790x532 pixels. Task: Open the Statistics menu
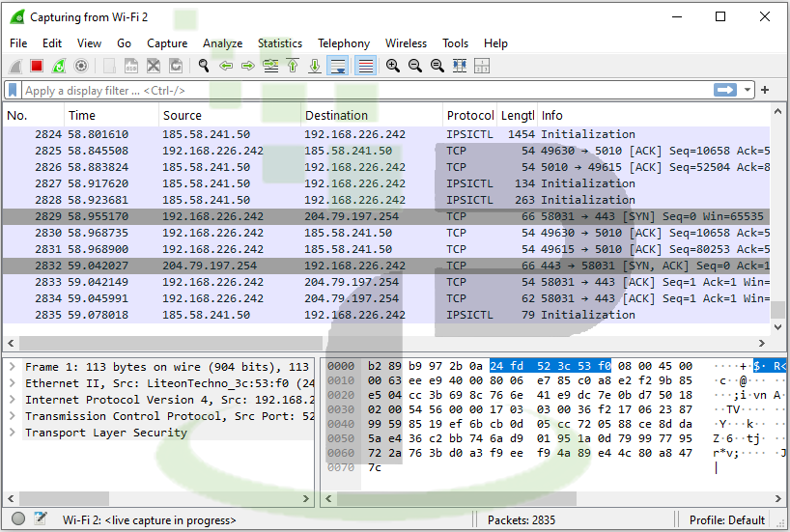(279, 43)
